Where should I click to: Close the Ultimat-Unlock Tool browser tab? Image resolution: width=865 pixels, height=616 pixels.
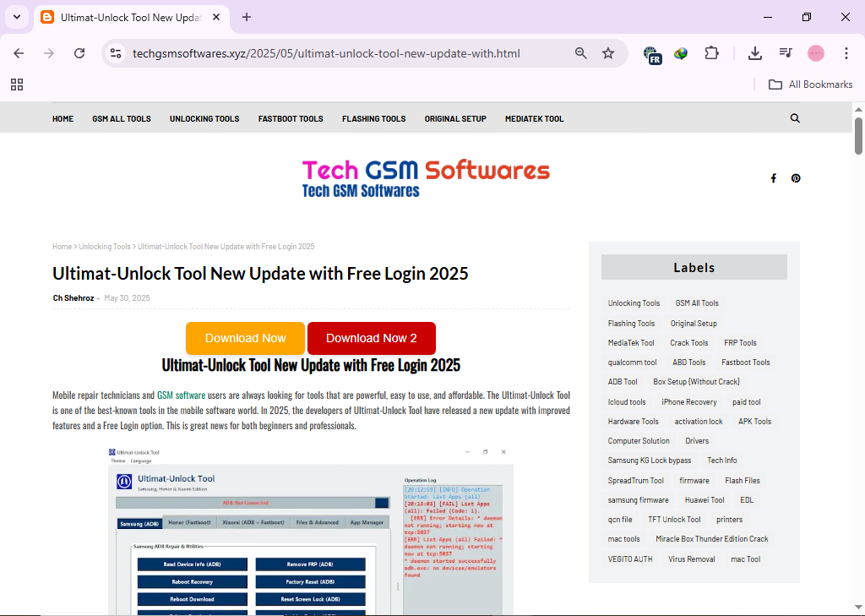(216, 17)
